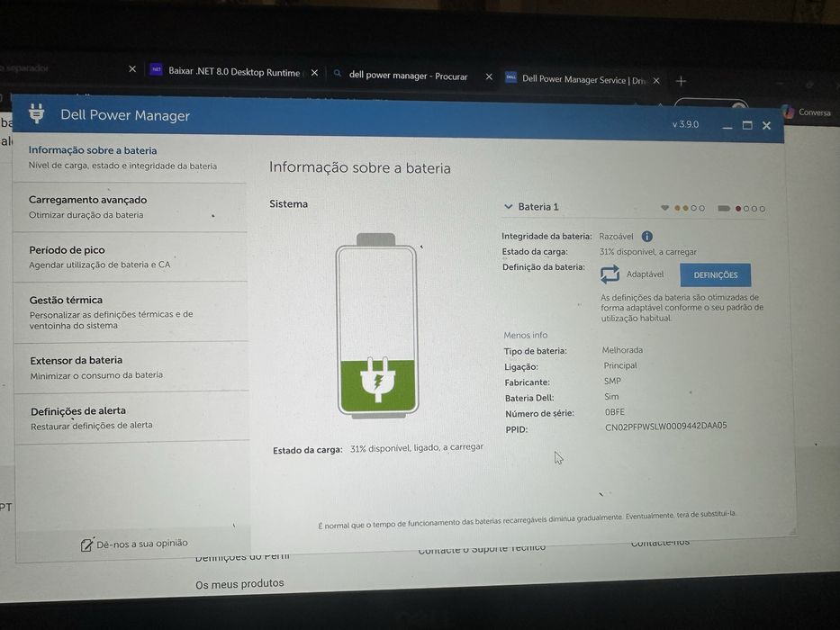Click '31% disponível, ligado, a carregar' status text

(417, 447)
